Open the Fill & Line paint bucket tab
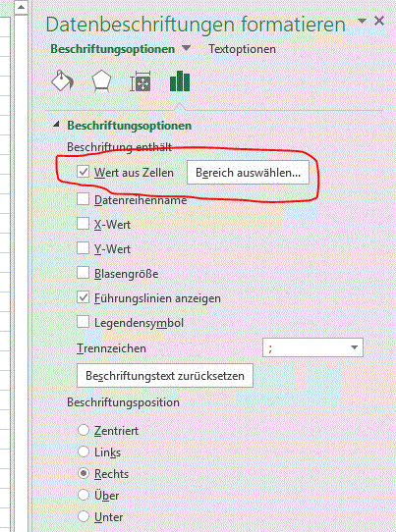396x532 pixels. [62, 81]
